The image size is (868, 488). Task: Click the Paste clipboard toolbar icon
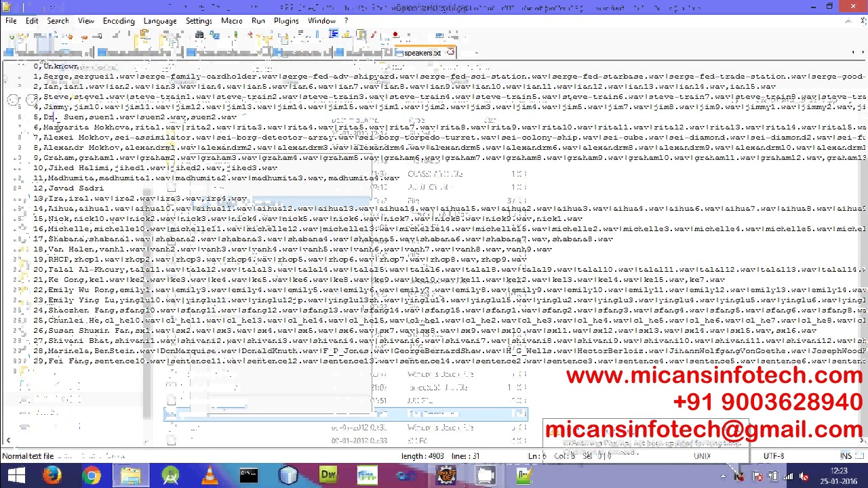tap(144, 35)
